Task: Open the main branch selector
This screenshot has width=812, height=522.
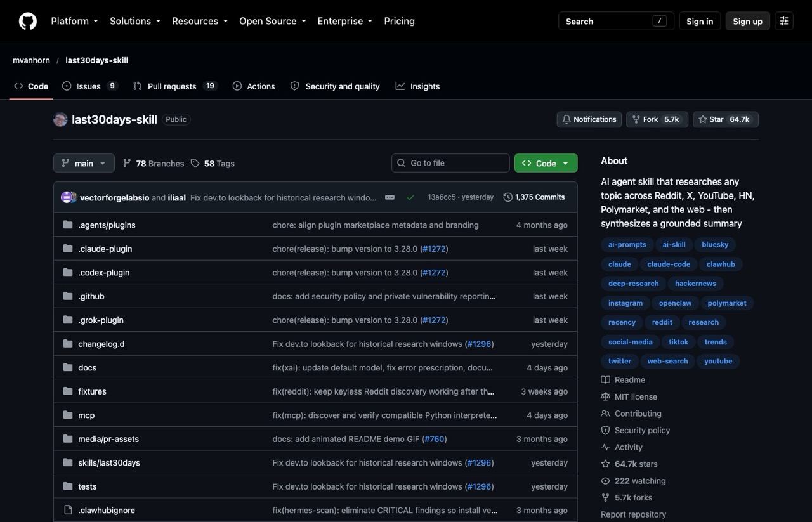Action: (x=84, y=163)
